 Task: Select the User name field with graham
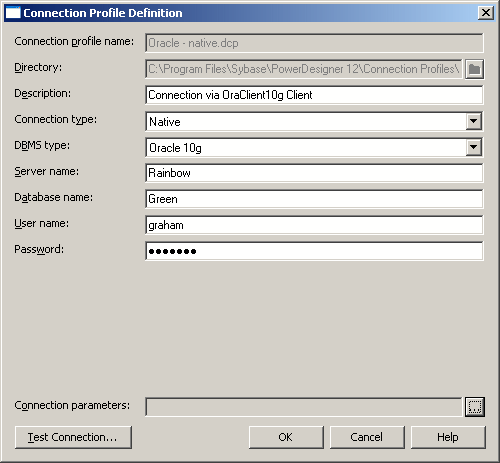[x=314, y=225]
